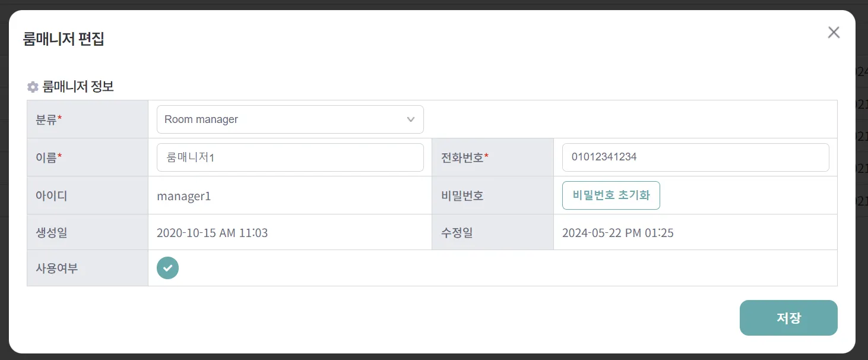
Task: Click the 룸매니저 편집 dialog title
Action: pyautogui.click(x=64, y=39)
